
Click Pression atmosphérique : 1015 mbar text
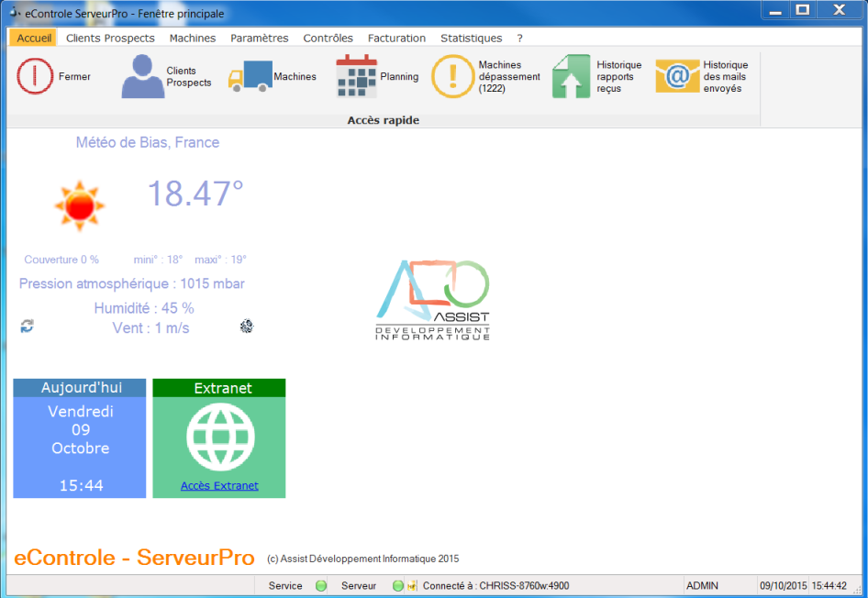point(132,283)
